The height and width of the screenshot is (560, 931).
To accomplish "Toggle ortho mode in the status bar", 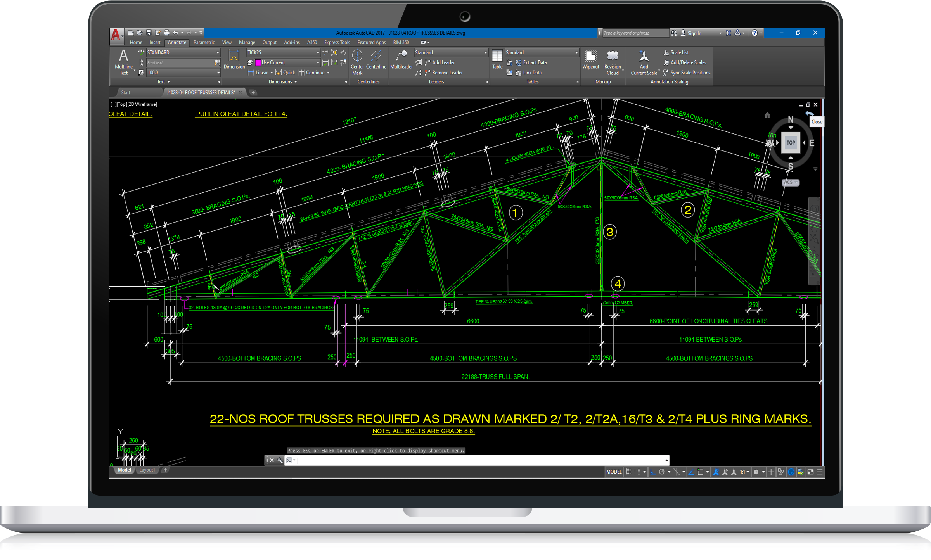I will click(x=653, y=472).
